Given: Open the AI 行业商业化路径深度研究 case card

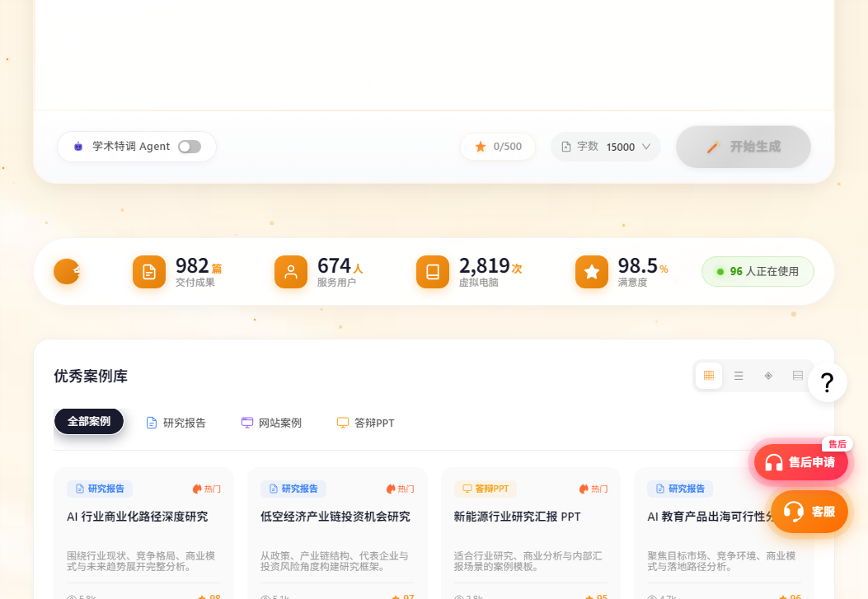Looking at the screenshot, I should click(144, 534).
